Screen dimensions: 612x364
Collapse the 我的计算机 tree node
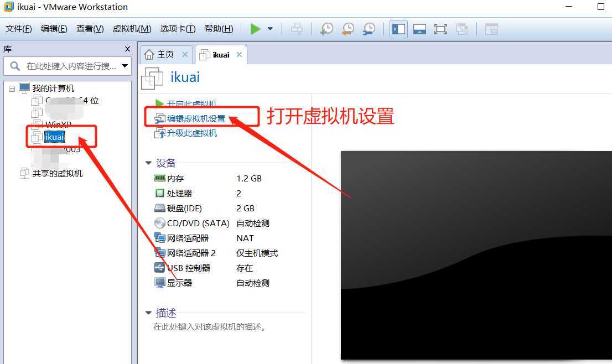12,89
